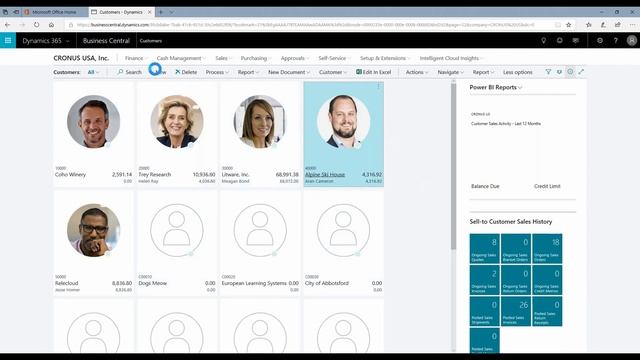The width and height of the screenshot is (640, 360).
Task: Open the Ongoing Sales Invoices tile showing 2
Action: click(x=484, y=280)
